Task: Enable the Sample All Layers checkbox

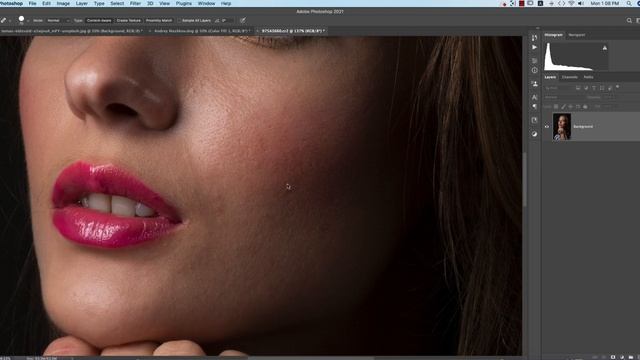Action: tap(179, 20)
